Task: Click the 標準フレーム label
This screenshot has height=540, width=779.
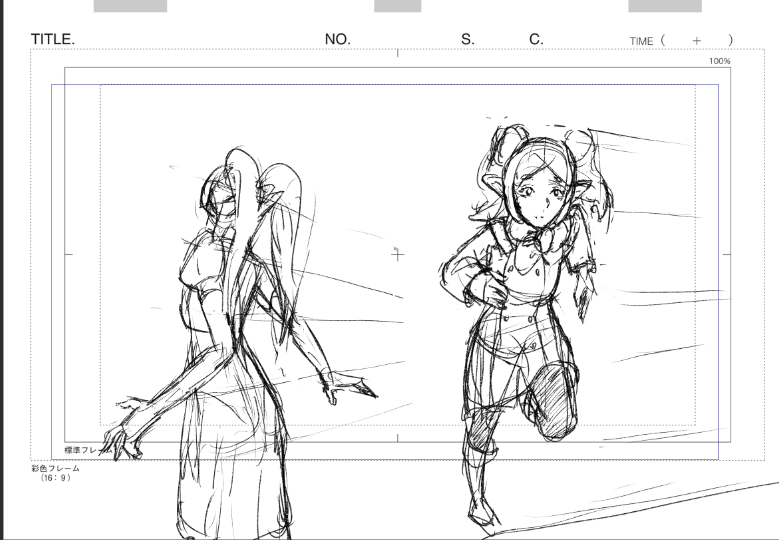Action: pyautogui.click(x=88, y=450)
